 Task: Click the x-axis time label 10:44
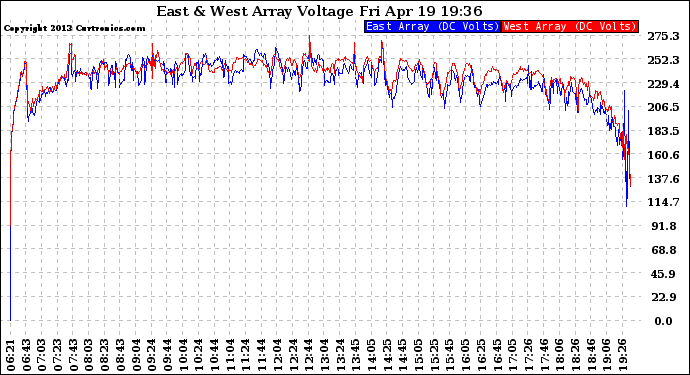tap(214, 355)
